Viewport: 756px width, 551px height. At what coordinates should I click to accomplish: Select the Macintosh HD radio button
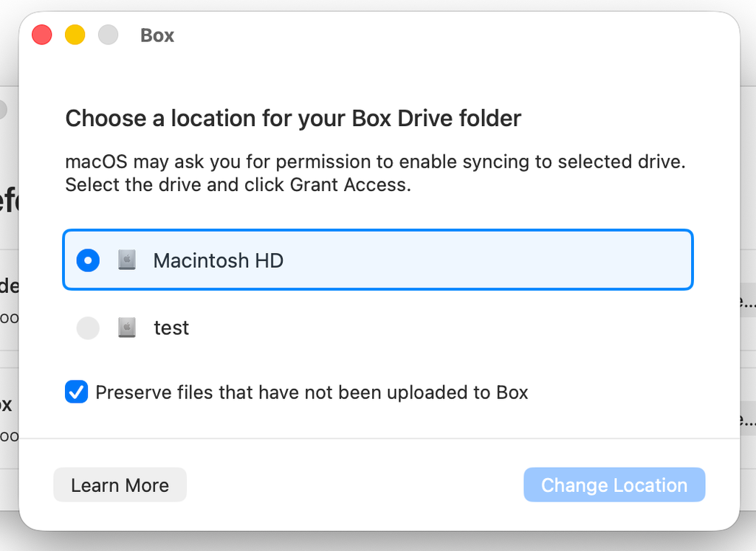click(x=88, y=260)
